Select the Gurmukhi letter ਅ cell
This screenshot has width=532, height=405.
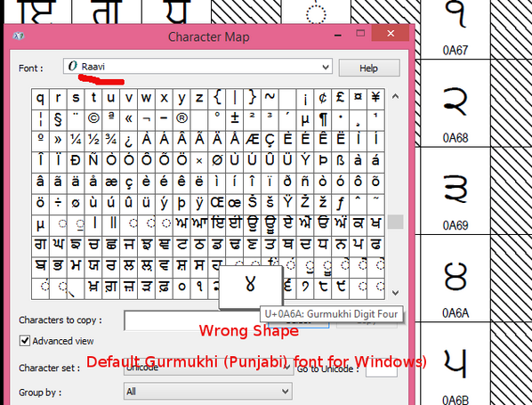point(181,225)
